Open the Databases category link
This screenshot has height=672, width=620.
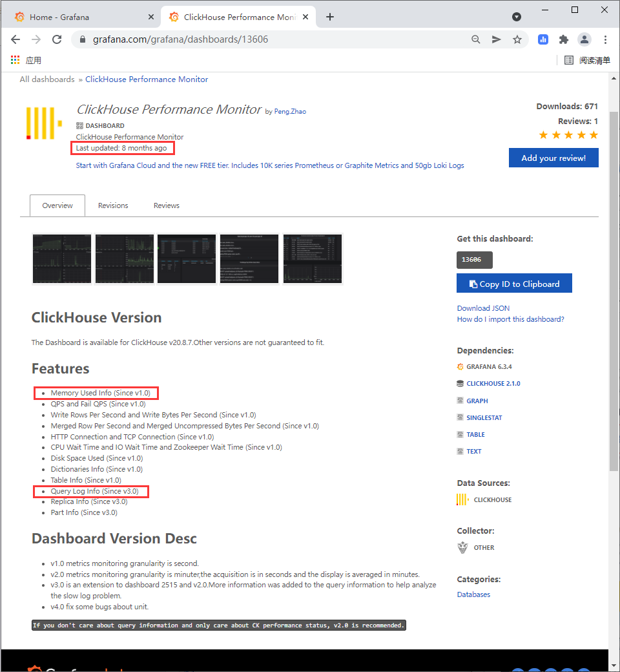coord(473,594)
